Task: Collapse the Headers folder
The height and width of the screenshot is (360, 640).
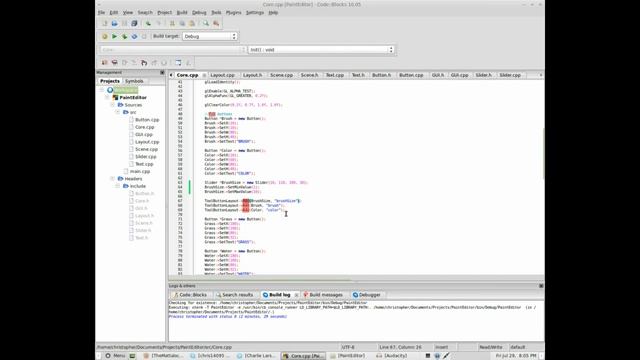Action: tap(112, 179)
